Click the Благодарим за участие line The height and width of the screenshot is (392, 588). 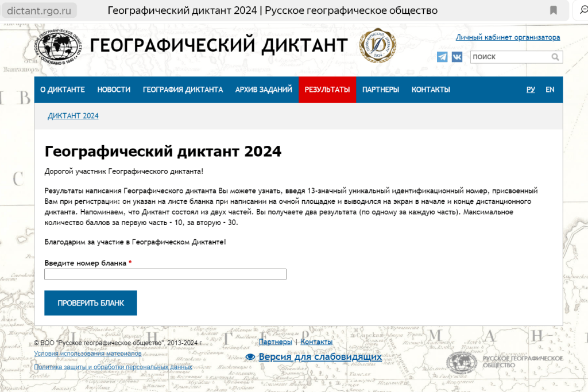coord(136,242)
